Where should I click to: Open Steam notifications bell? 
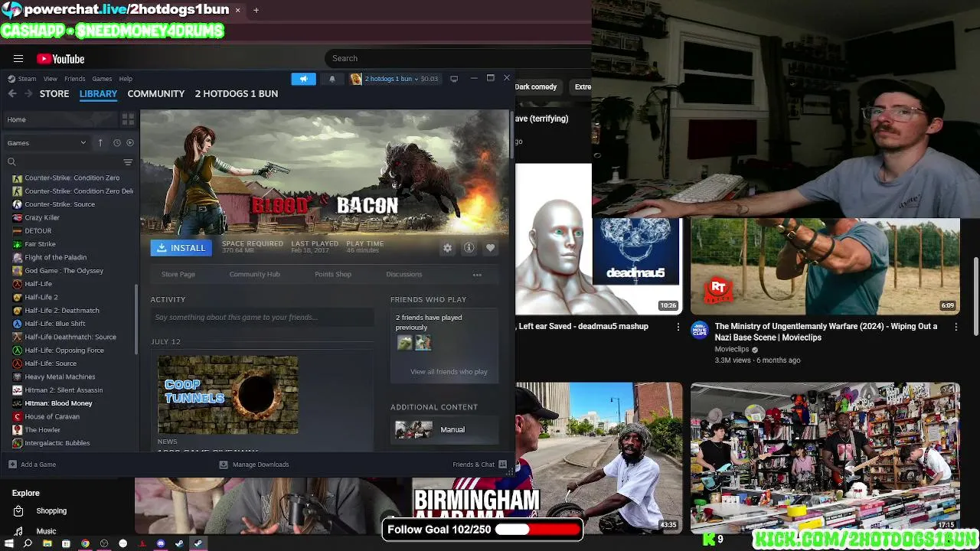(332, 79)
